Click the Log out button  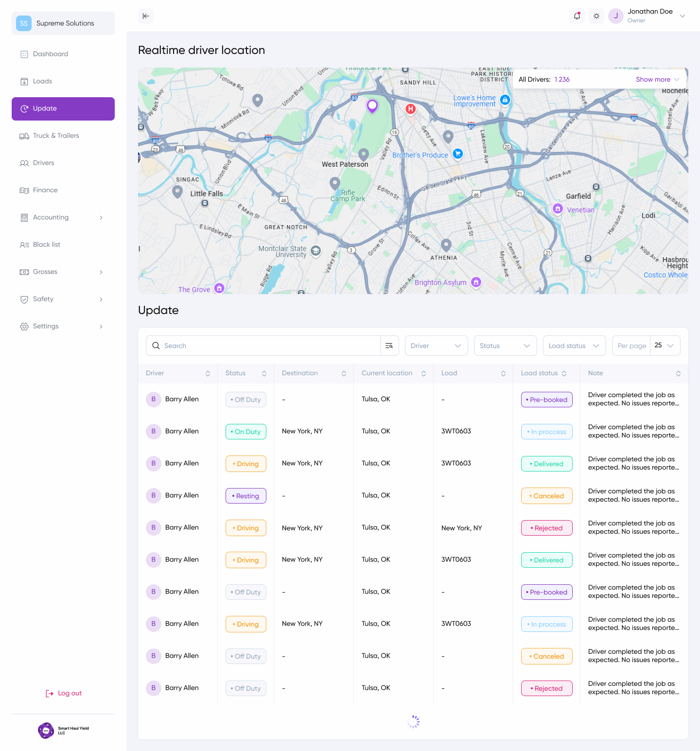[x=63, y=693]
